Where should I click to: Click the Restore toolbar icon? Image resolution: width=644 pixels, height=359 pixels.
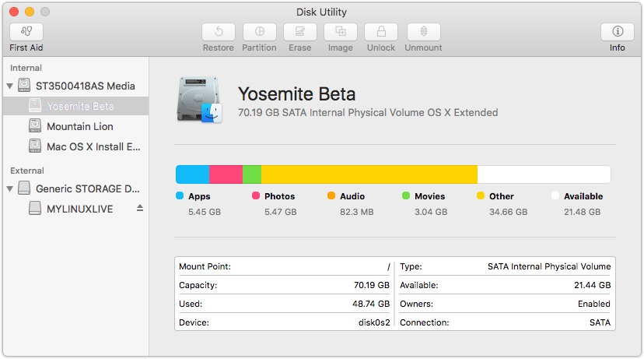(219, 32)
